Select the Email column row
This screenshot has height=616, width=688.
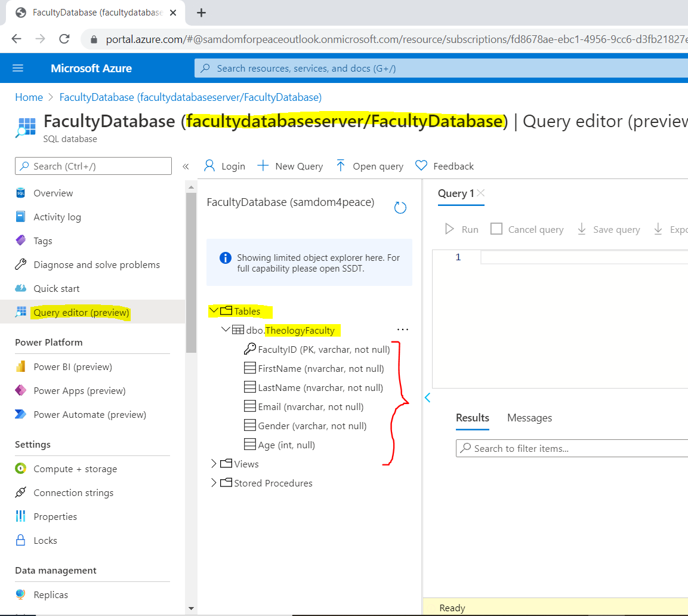coord(304,406)
